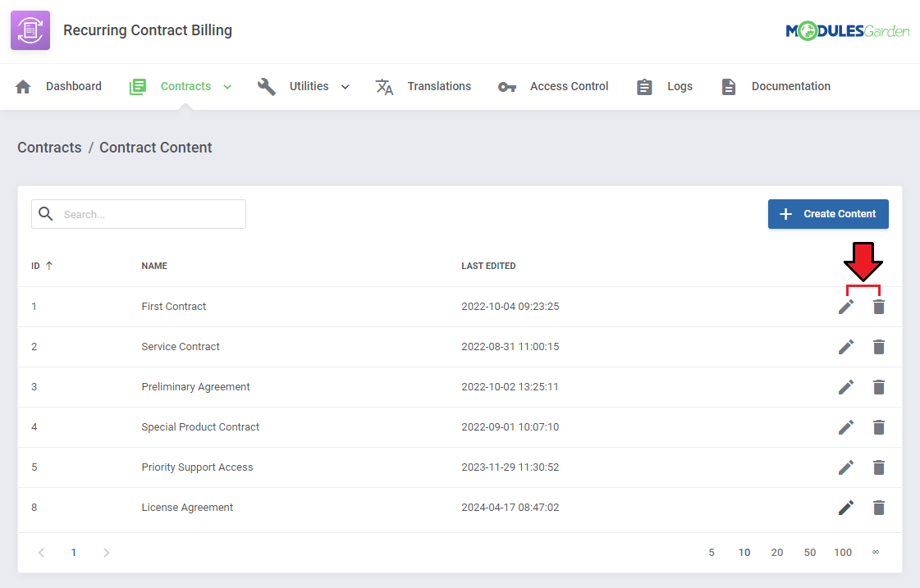Delete the Special Product Contract entry
This screenshot has width=920, height=588.
(x=878, y=427)
